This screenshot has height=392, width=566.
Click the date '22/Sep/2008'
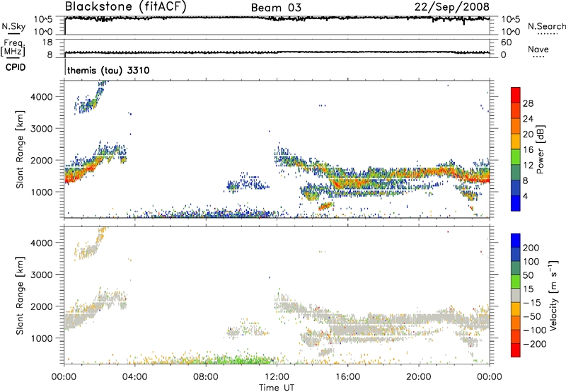click(x=452, y=7)
